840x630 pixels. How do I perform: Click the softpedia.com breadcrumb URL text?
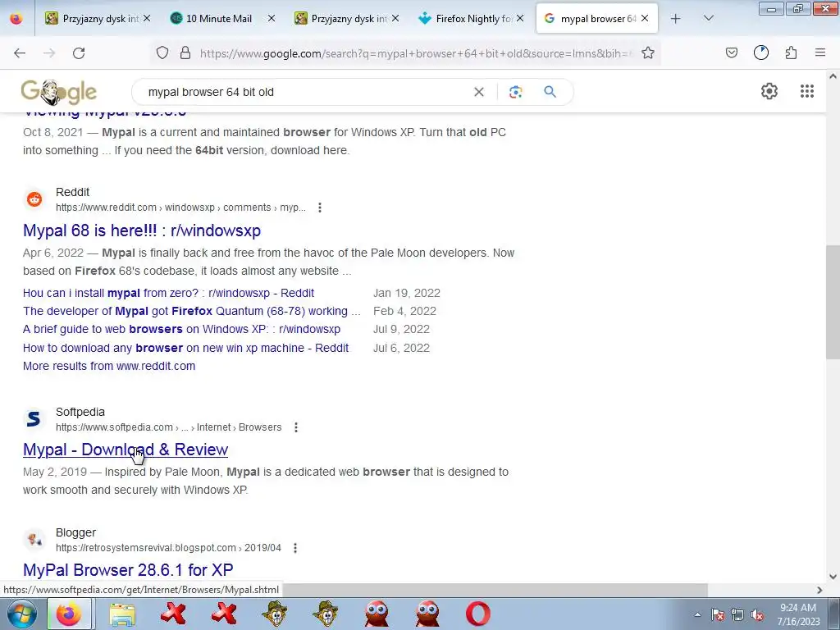click(x=168, y=427)
